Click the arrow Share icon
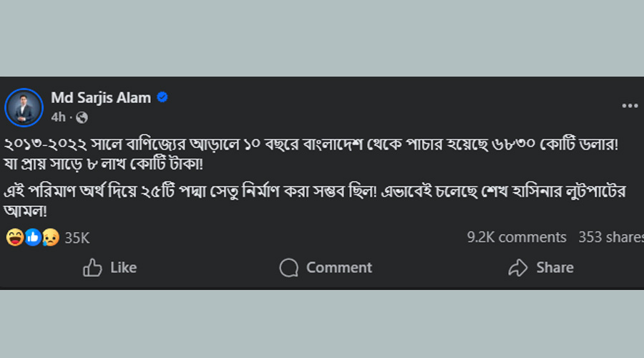The image size is (644, 358). (517, 268)
